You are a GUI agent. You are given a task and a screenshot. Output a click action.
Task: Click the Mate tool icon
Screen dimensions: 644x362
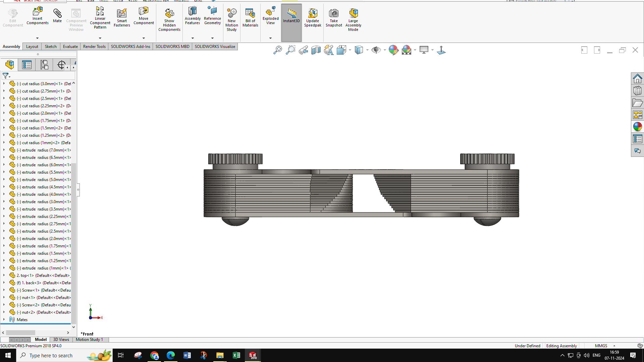click(x=57, y=15)
